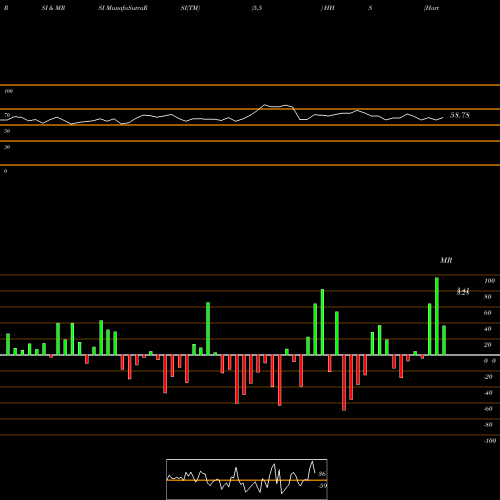Click the 100 level label in RSI panel
This screenshot has width=500, height=500.
[x=8, y=91]
